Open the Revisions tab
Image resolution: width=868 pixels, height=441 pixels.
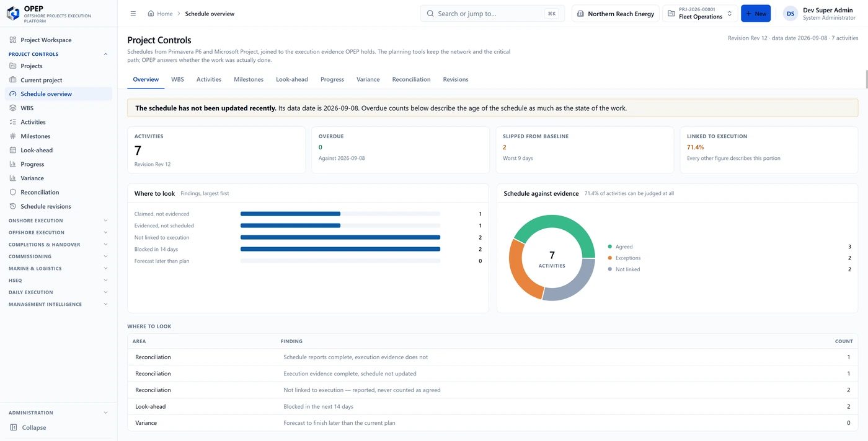click(456, 79)
